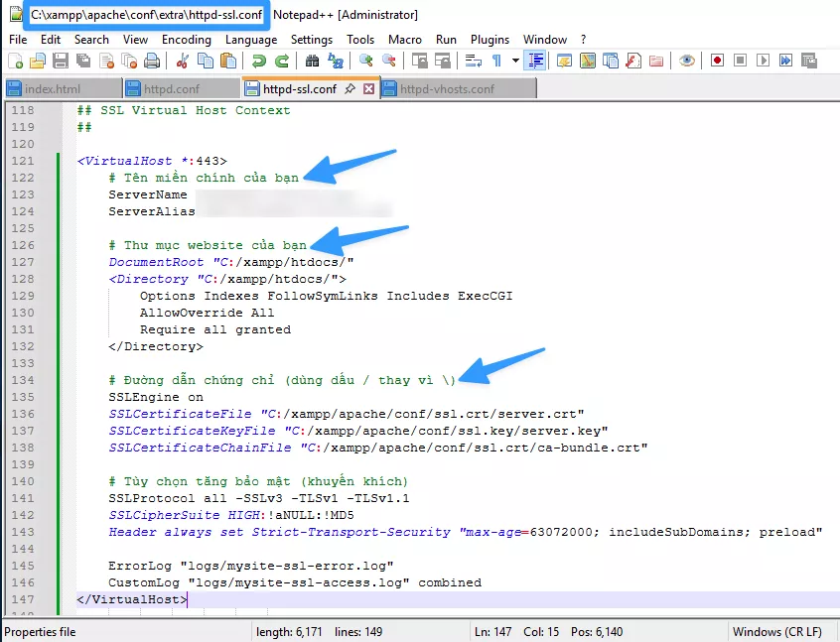Start macro recording with red dot icon
The image size is (840, 642).
(717, 61)
